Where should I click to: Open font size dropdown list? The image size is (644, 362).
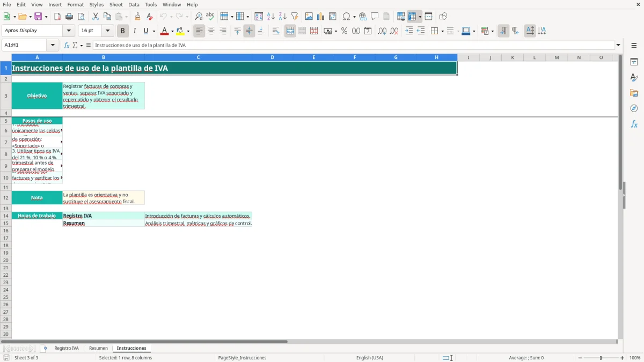[107, 31]
